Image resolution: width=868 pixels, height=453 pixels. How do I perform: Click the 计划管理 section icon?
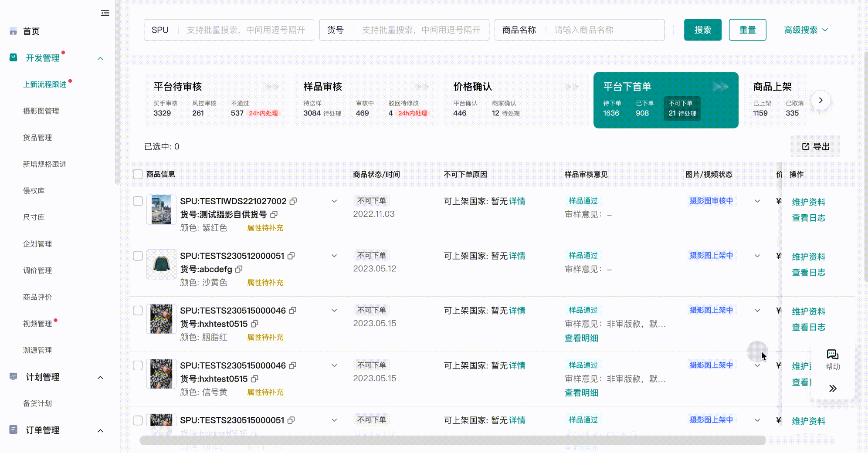point(14,377)
